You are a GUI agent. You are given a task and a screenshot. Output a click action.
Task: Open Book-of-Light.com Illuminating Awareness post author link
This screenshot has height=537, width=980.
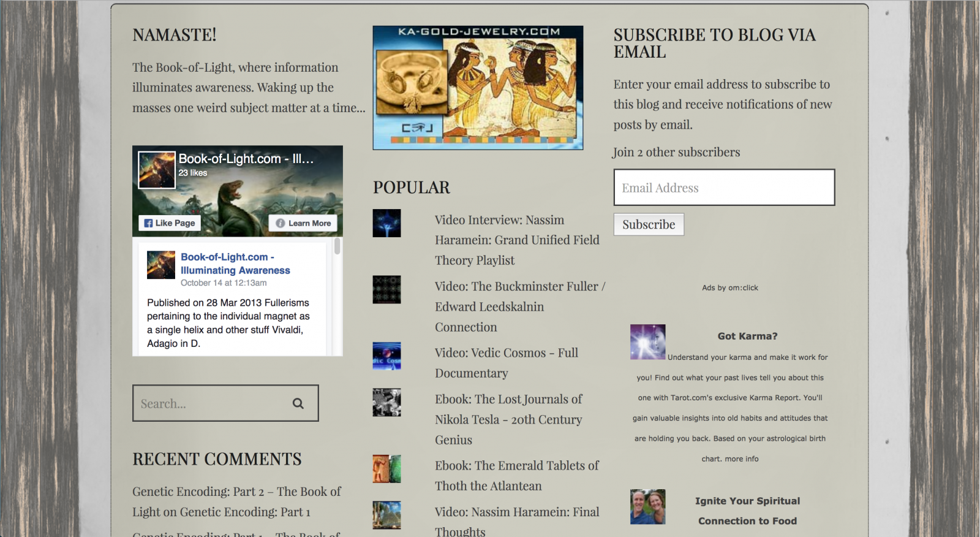[235, 264]
